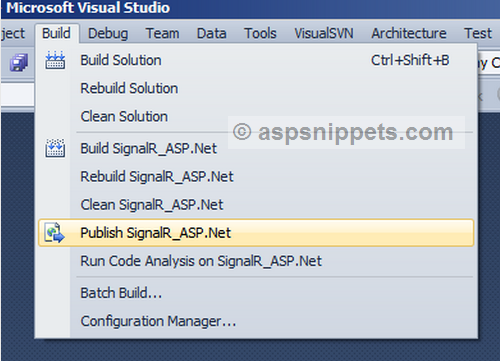Click the Save All toolbar icon
This screenshot has width=500, height=361.
click(19, 62)
